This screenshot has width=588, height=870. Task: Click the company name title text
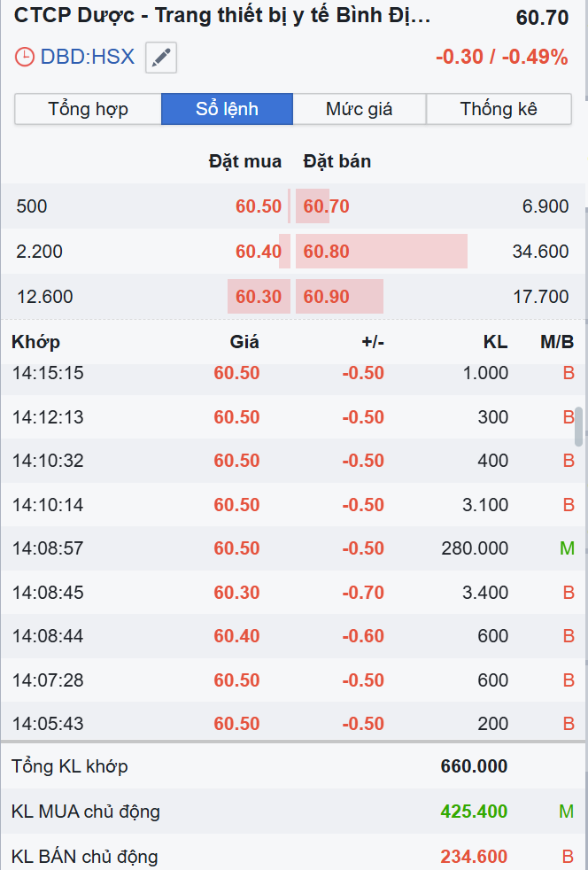click(222, 17)
